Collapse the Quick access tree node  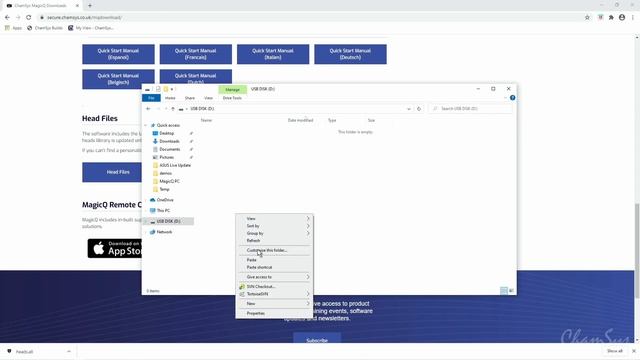pos(146,125)
